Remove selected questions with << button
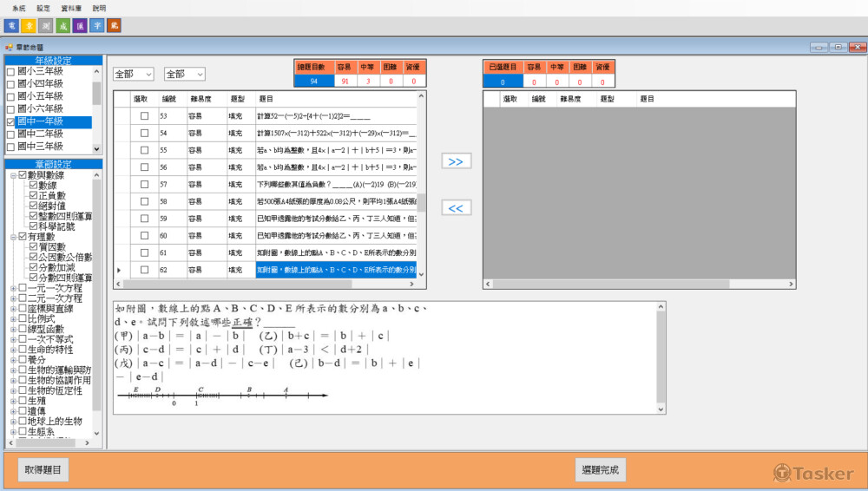The height and width of the screenshot is (491, 868). pos(457,207)
